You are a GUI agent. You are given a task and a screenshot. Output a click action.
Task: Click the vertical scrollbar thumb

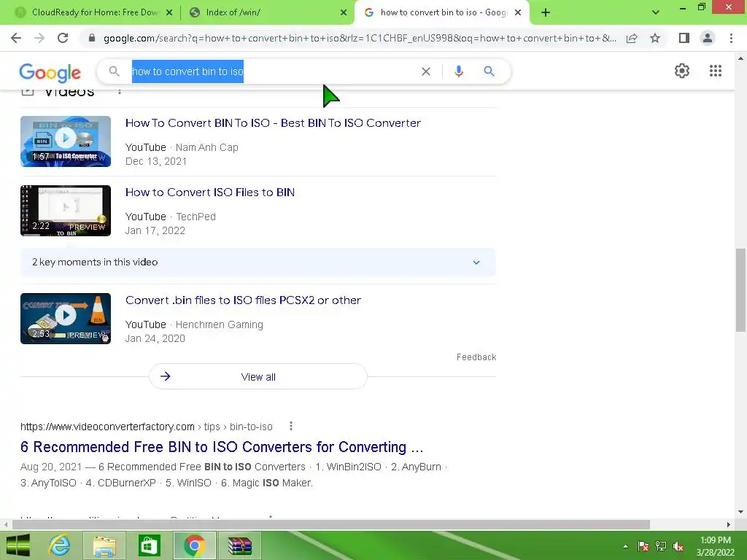coord(740,290)
